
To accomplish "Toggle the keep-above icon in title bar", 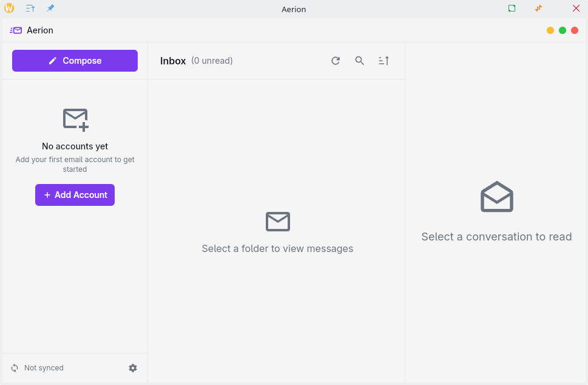I will (x=30, y=9).
